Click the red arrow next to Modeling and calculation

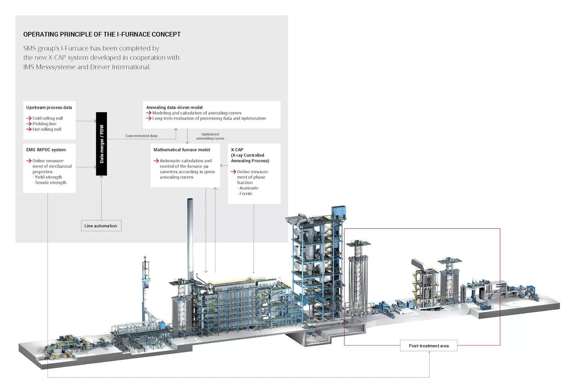[149, 113]
